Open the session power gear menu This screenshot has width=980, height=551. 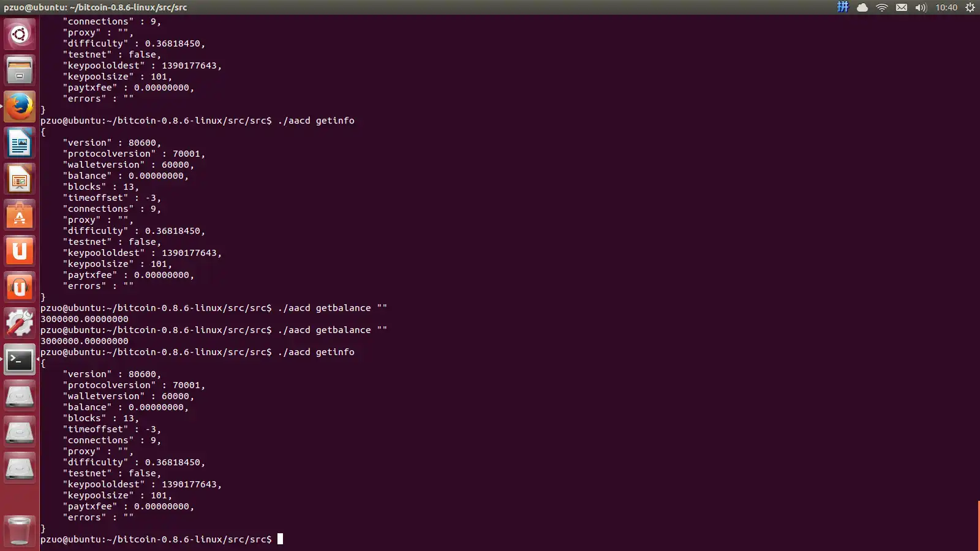click(970, 7)
